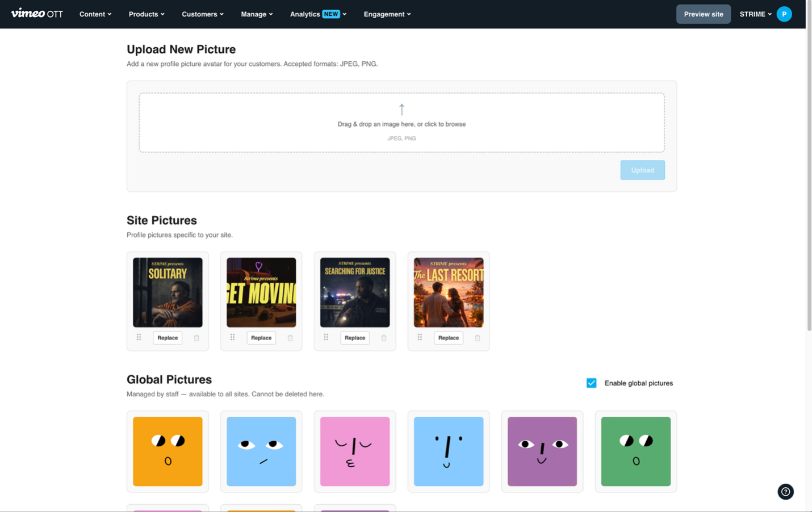Open the Engagement dropdown

[x=387, y=14]
